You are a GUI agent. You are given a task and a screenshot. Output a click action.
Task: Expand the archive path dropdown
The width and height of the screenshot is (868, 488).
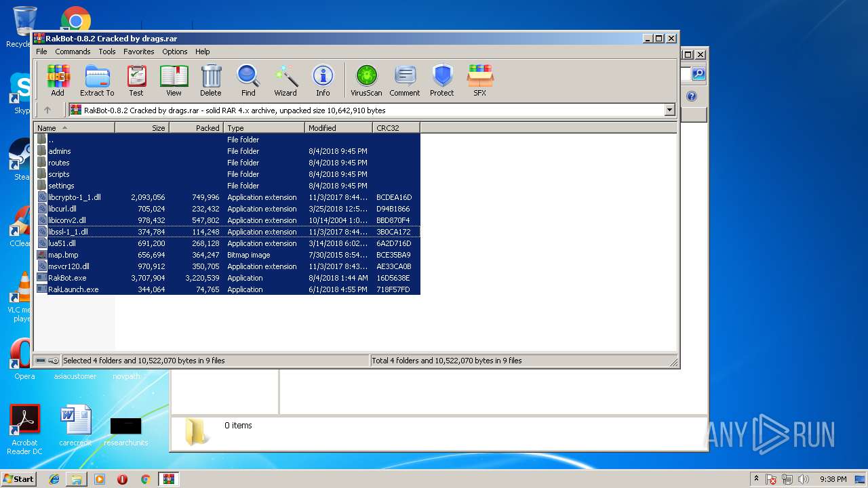670,110
